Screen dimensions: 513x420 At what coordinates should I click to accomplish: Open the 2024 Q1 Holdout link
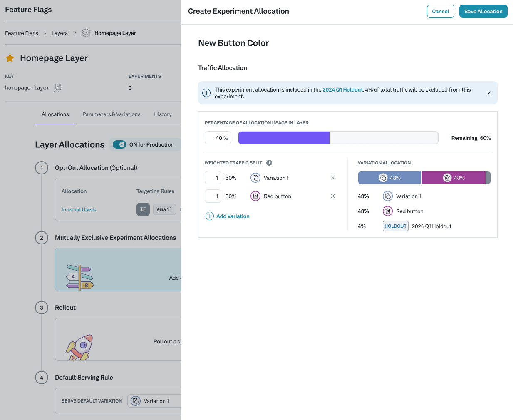[342, 89]
